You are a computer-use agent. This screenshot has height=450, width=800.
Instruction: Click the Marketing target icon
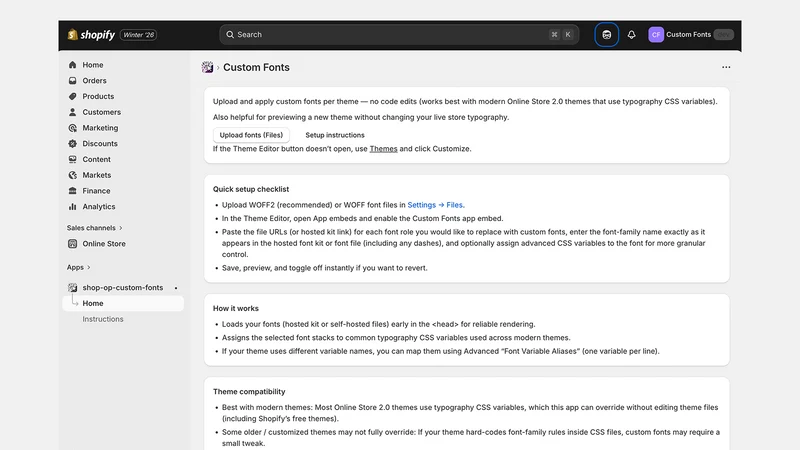72,128
